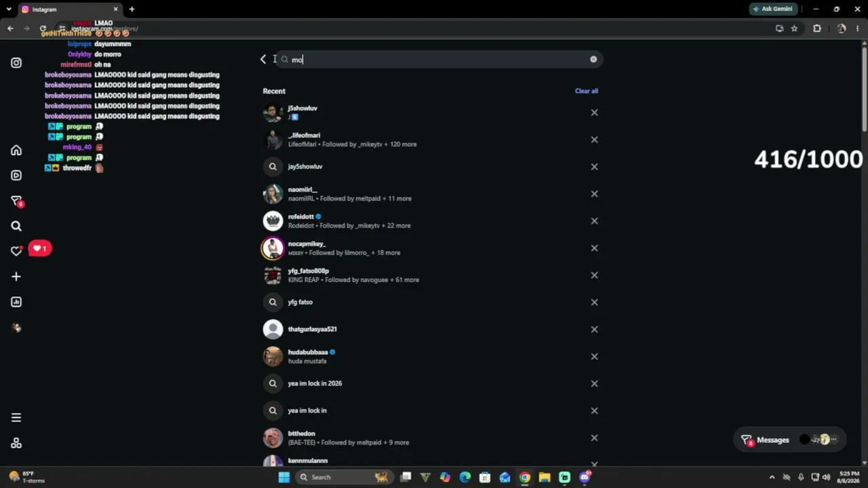The image size is (868, 488).
Task: Show hidden system tray icons
Action: 772,477
